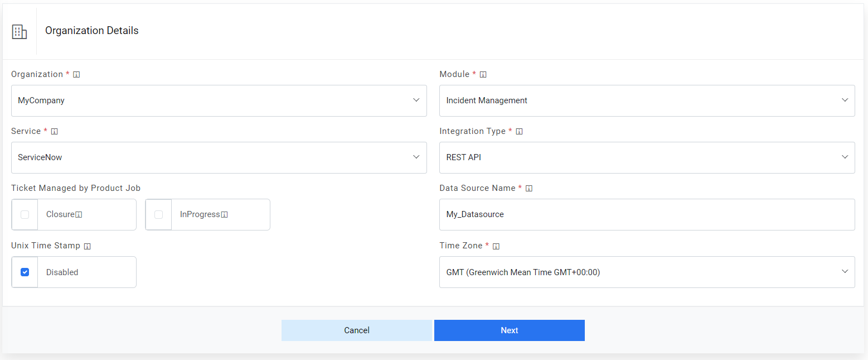Click the Organization Details building icon
The height and width of the screenshot is (360, 868).
20,32
